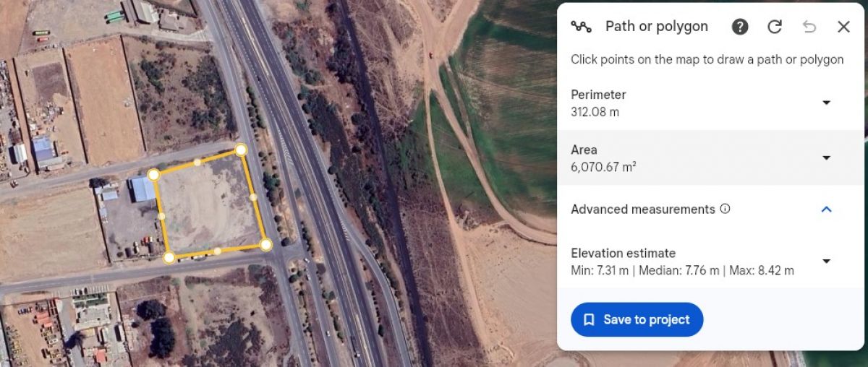Click Save to project button

[x=637, y=319]
